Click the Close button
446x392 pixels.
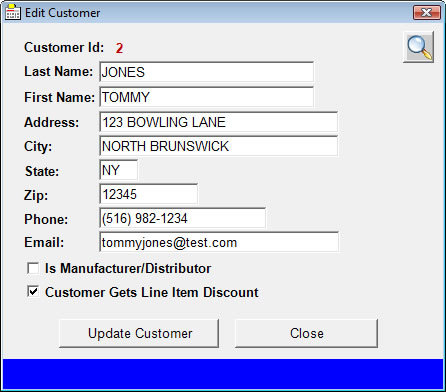[306, 333]
